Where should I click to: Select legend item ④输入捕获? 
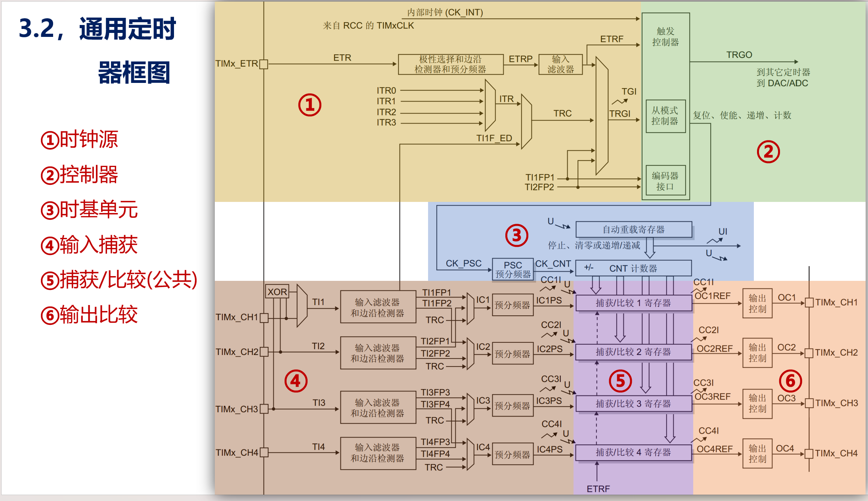(89, 244)
